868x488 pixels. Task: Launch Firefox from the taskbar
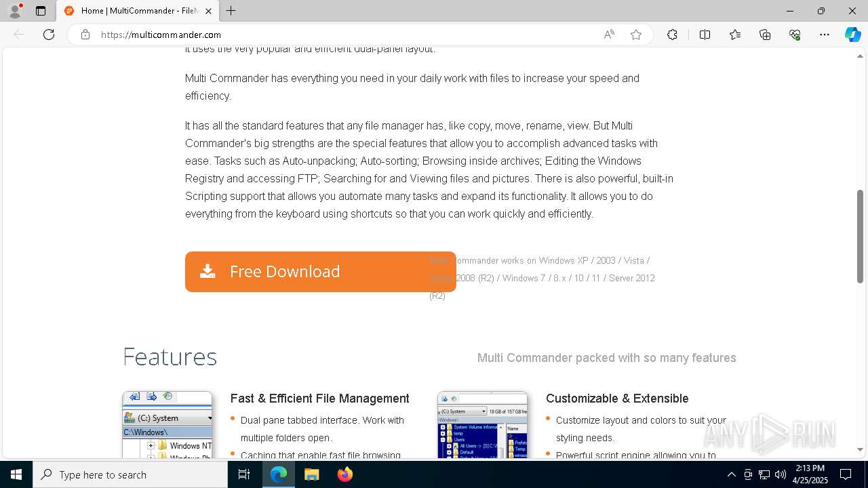[x=344, y=474]
